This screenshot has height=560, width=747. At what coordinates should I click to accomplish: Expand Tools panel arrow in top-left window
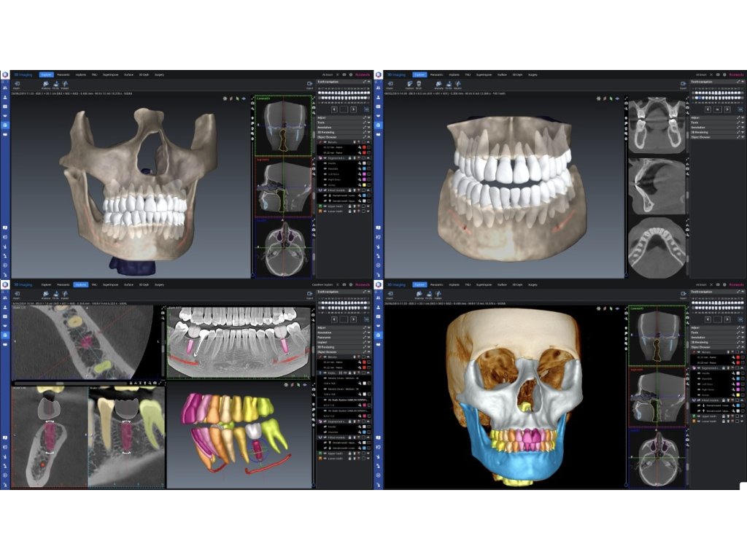click(368, 122)
